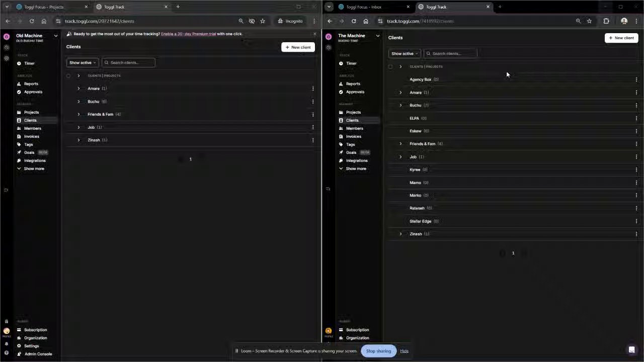Expand the Amare client in Old Machine
644x362 pixels.
pyautogui.click(x=78, y=88)
